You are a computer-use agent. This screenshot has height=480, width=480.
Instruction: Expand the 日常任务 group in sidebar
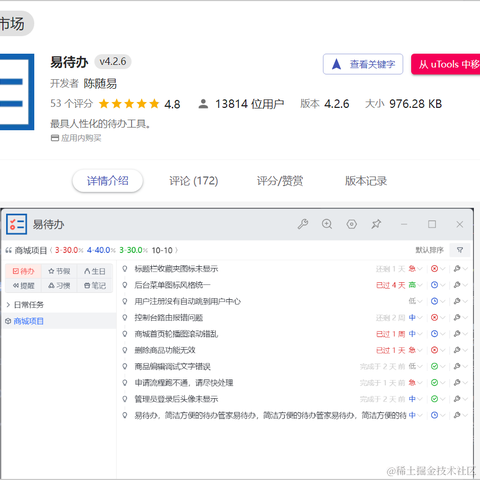(x=8, y=305)
